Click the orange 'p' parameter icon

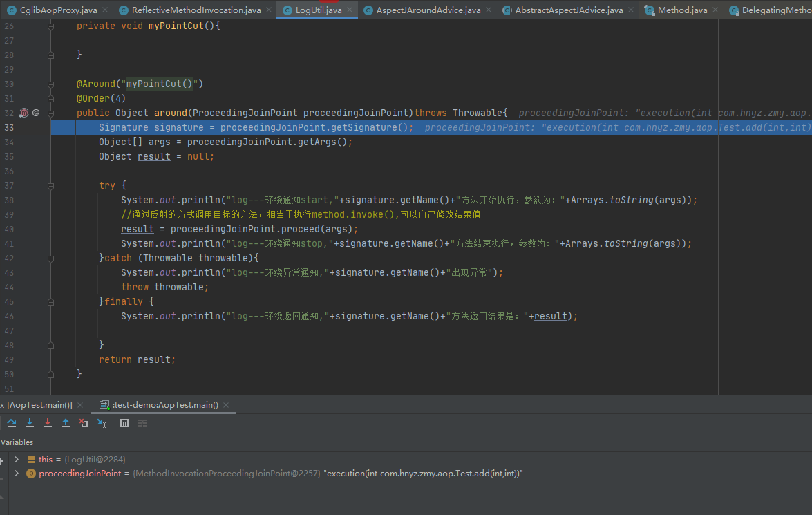click(31, 474)
